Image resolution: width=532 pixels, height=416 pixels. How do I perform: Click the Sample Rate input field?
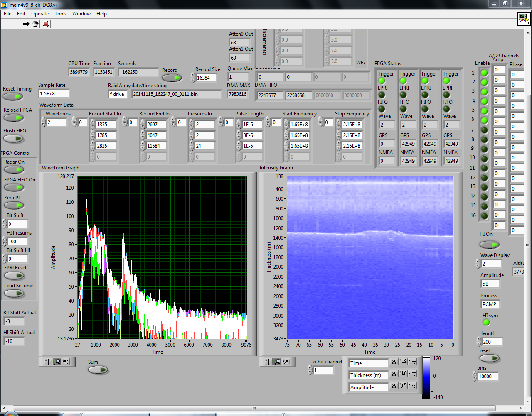tap(54, 94)
